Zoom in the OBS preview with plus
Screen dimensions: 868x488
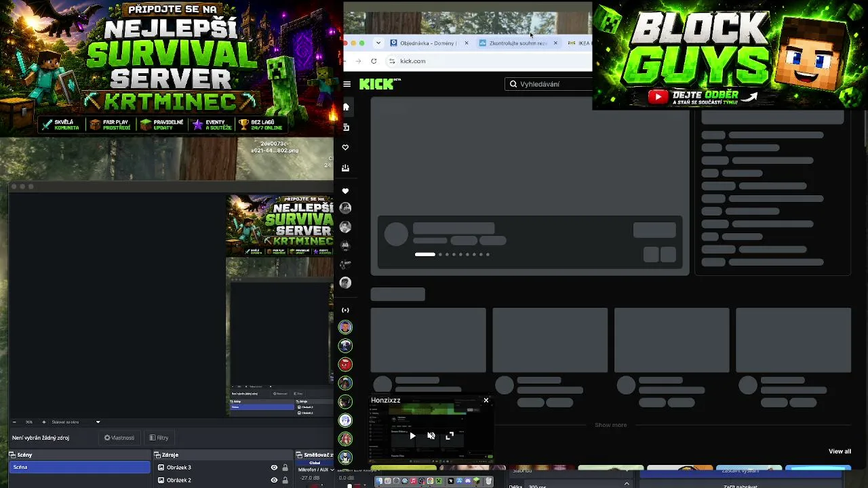point(44,422)
